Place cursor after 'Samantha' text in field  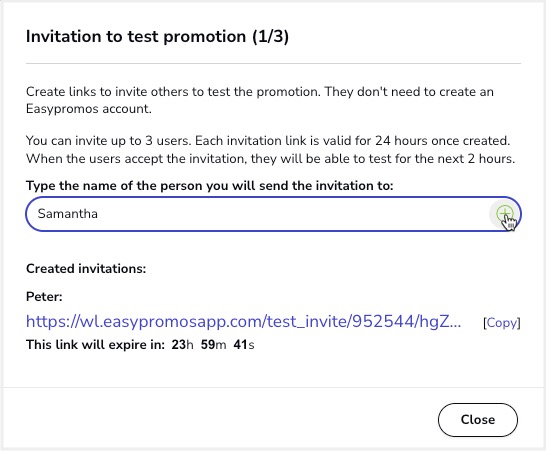pyautogui.click(x=98, y=214)
